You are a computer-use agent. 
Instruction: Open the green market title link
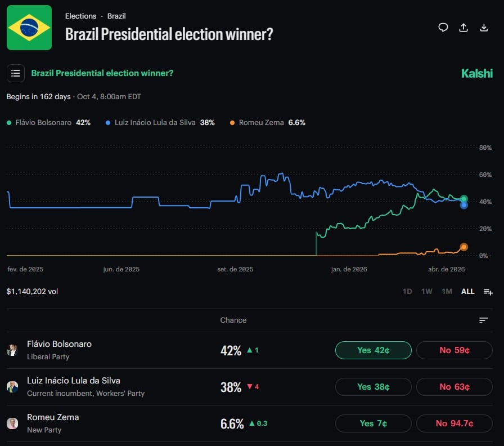(102, 73)
